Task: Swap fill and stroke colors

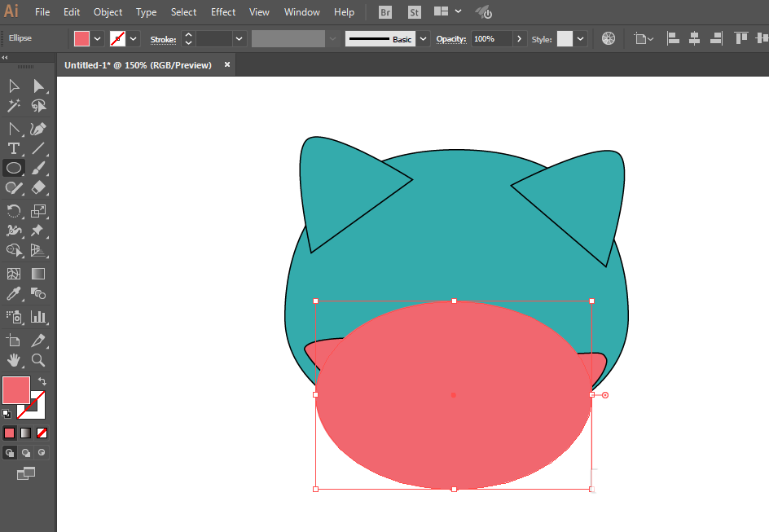Action: (x=42, y=381)
